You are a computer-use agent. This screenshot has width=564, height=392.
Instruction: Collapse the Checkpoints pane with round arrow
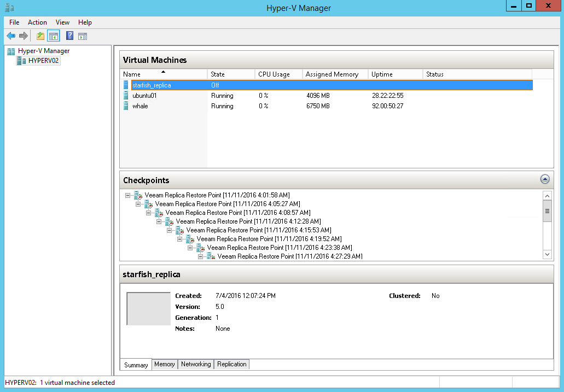tap(545, 179)
